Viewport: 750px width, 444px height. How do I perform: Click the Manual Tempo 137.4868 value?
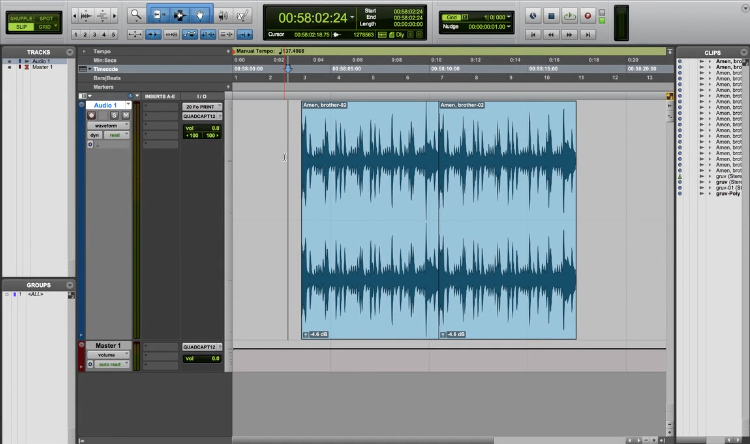(x=294, y=51)
